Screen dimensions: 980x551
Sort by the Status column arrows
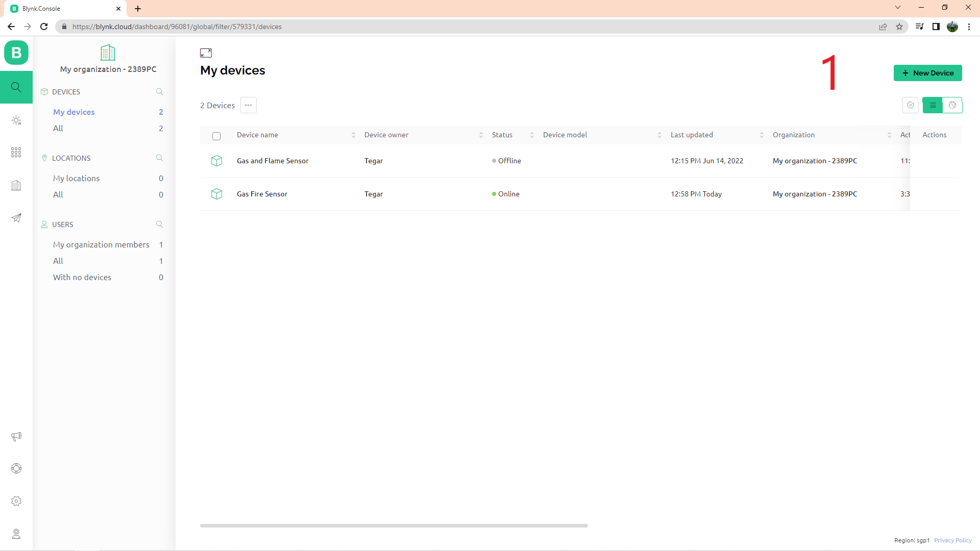[532, 135]
